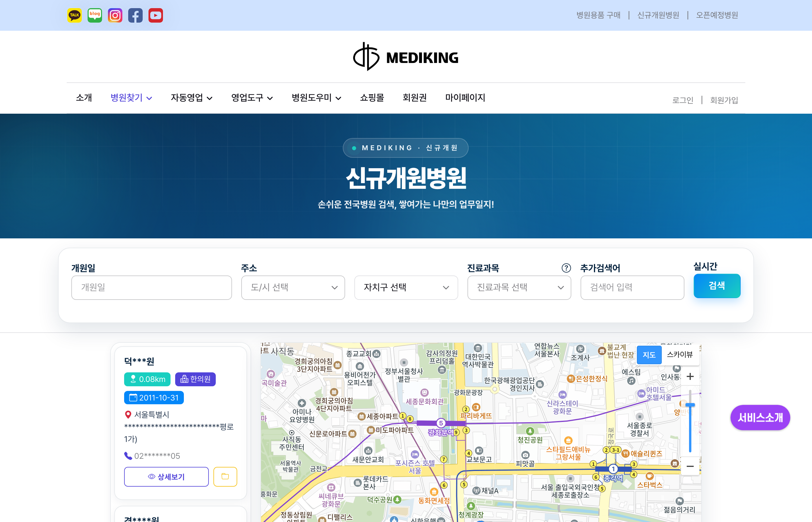
Task: Click 광화문역 line 5 station marker
Action: click(441, 423)
